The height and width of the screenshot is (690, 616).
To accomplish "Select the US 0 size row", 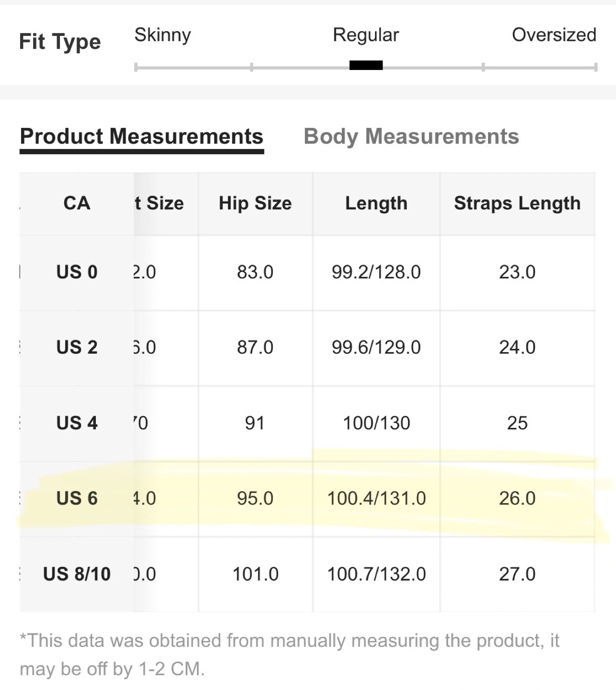I will point(307,272).
